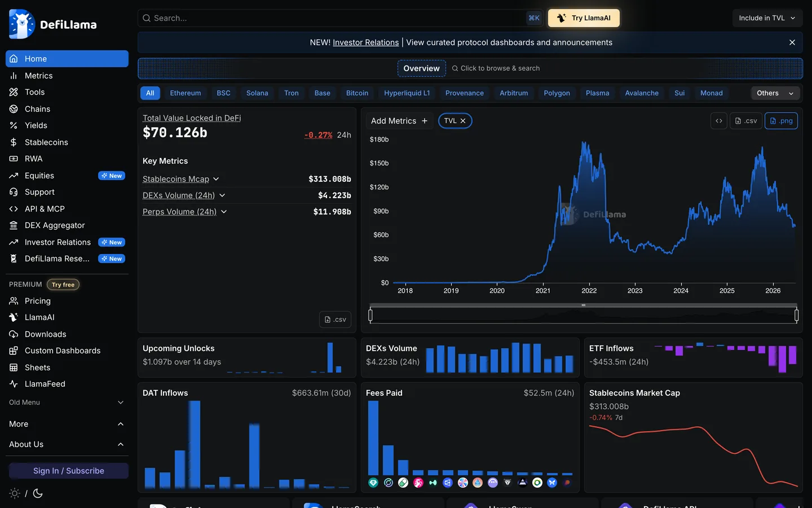Go to API & MCP
812x508 pixels.
67,209
